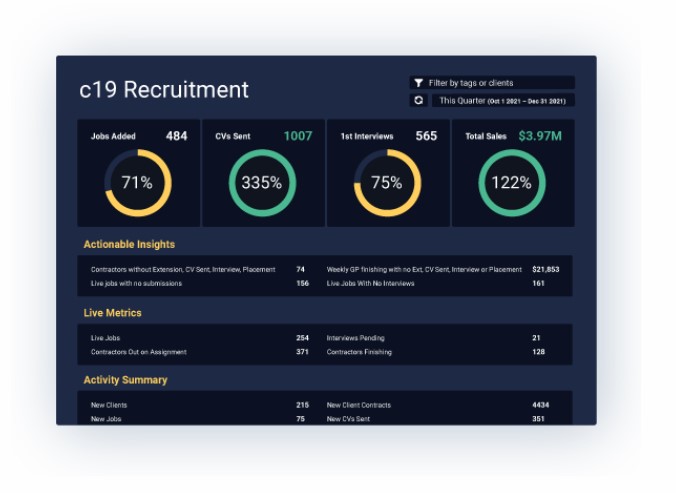
Task: Select Live Jobs With No Interviews row
Action: pyautogui.click(x=370, y=283)
